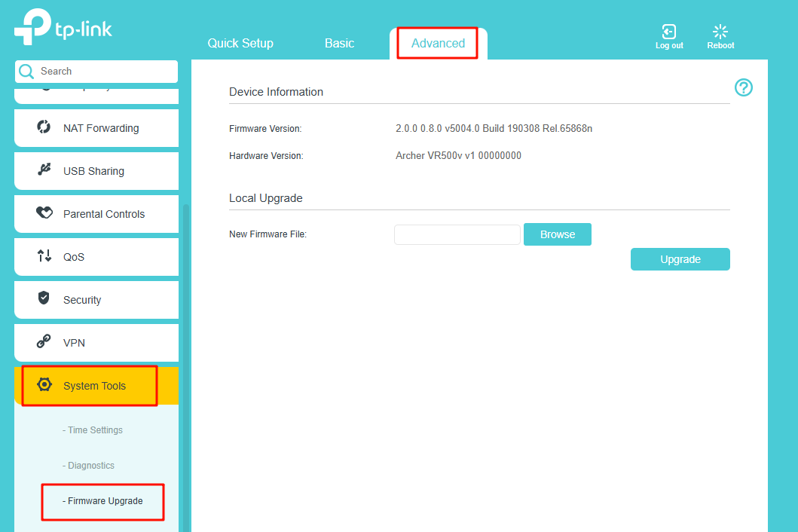The height and width of the screenshot is (532, 798).
Task: Click the QoS arrows icon
Action: (x=44, y=256)
